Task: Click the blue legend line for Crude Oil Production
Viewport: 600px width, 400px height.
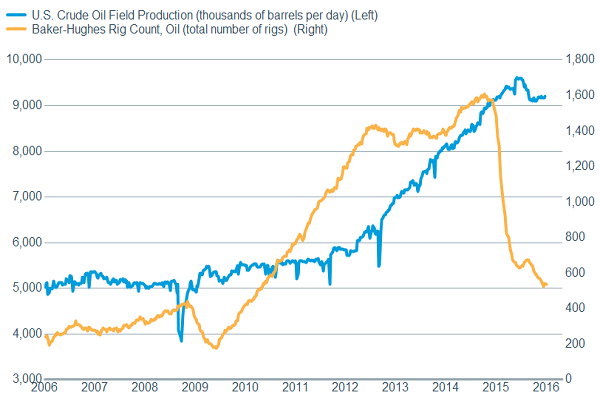Action: pos(15,11)
